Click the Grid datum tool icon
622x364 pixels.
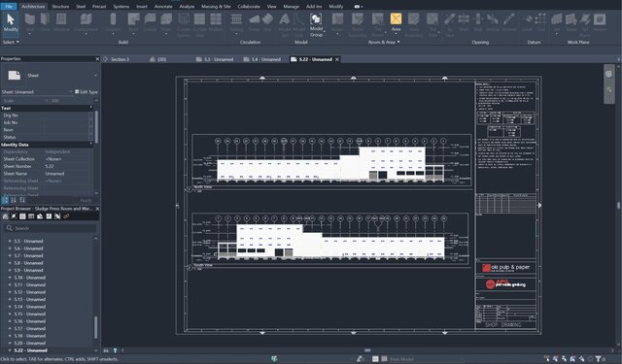point(540,19)
